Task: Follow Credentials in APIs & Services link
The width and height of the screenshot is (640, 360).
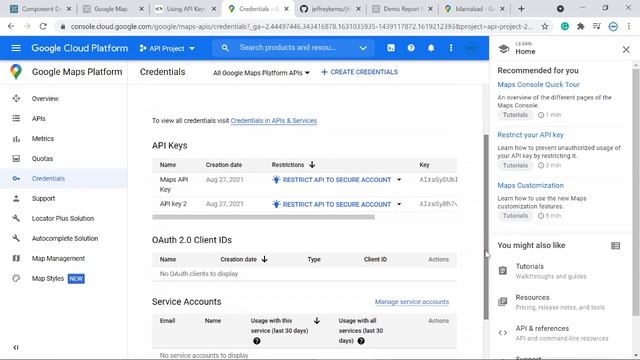Action: tap(273, 121)
